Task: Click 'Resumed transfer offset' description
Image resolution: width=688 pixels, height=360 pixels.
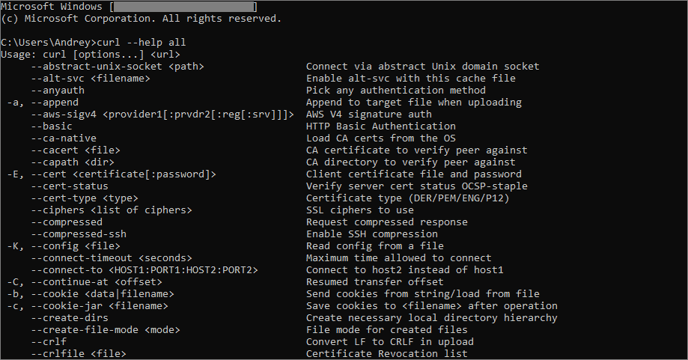Action: (375, 282)
